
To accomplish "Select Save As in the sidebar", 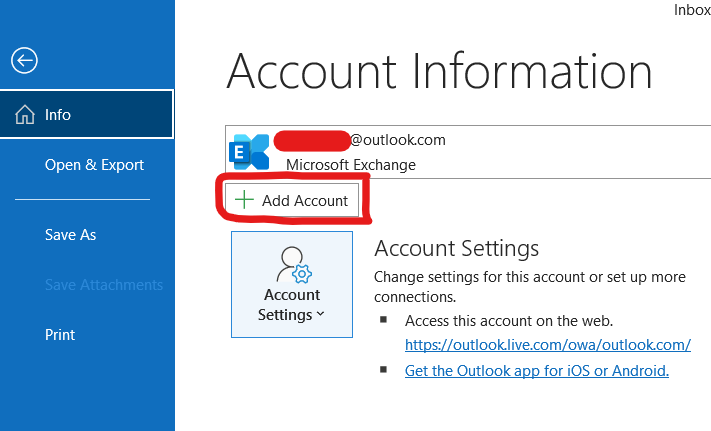I will pyautogui.click(x=70, y=235).
